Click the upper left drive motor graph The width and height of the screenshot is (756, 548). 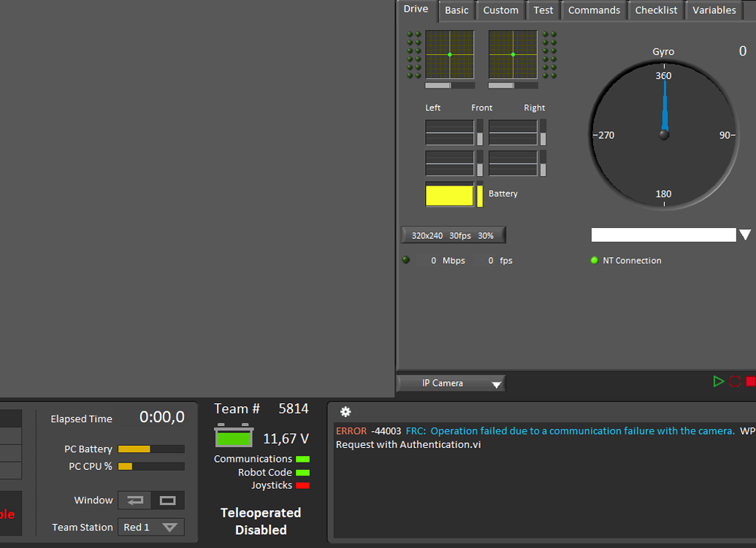click(449, 132)
